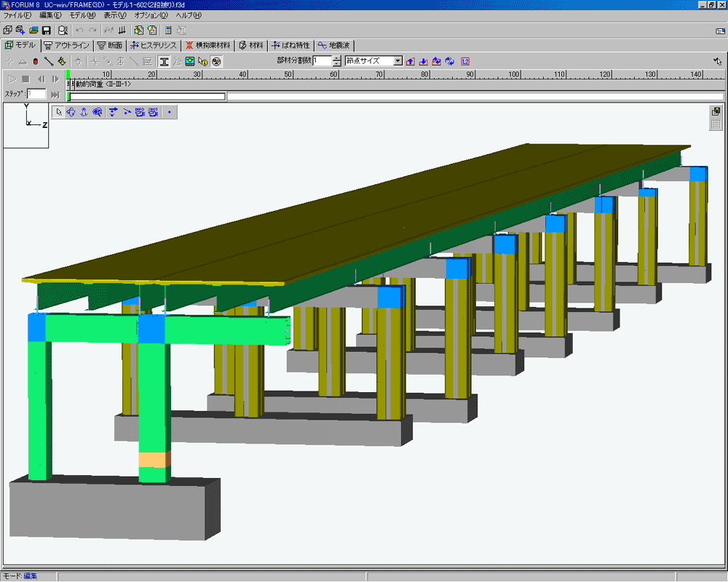The height and width of the screenshot is (582, 728).
Task: Open the オプション(O) menu
Action: pyautogui.click(x=151, y=15)
